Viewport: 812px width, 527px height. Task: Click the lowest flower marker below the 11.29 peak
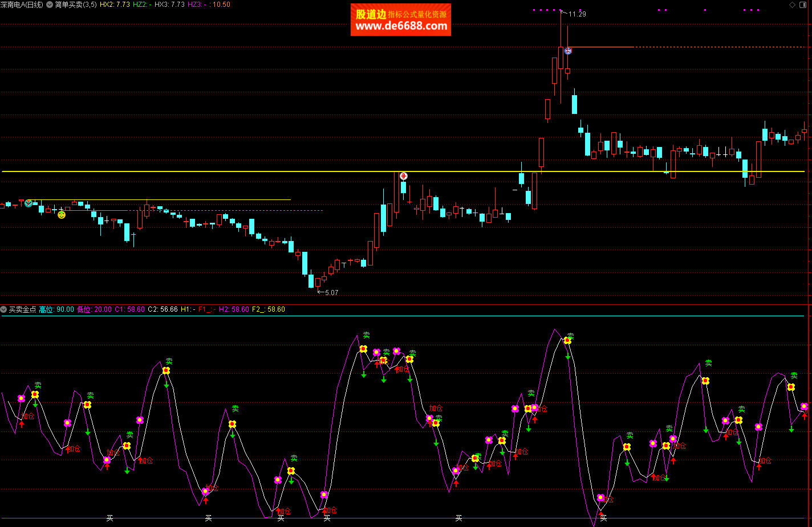(600, 497)
